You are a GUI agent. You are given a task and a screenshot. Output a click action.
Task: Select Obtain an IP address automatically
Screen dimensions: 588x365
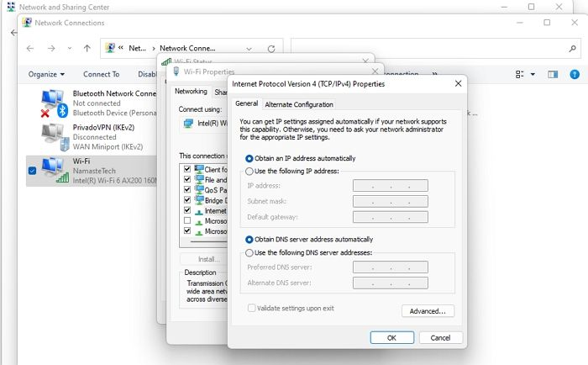pos(301,158)
